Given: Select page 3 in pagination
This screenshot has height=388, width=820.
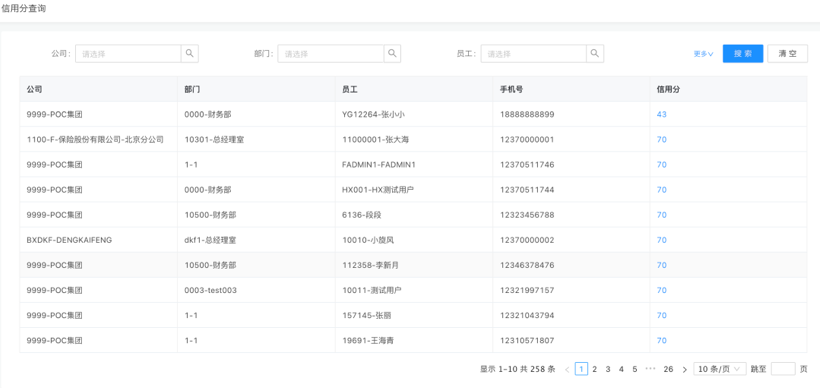Looking at the screenshot, I should (608, 369).
